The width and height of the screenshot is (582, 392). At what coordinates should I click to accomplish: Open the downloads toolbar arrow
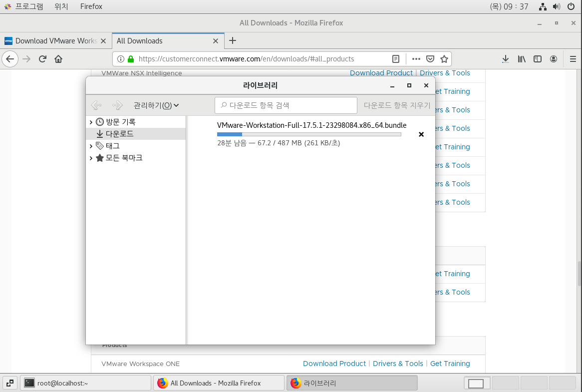pyautogui.click(x=505, y=59)
